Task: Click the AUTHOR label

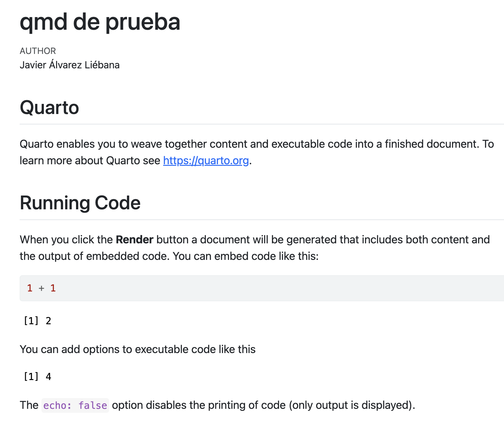Action: (x=38, y=51)
